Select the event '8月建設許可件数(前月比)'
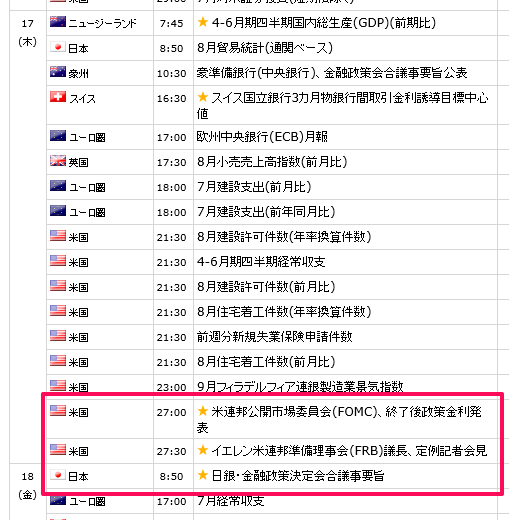This screenshot has width=509, height=520. pyautogui.click(x=266, y=287)
